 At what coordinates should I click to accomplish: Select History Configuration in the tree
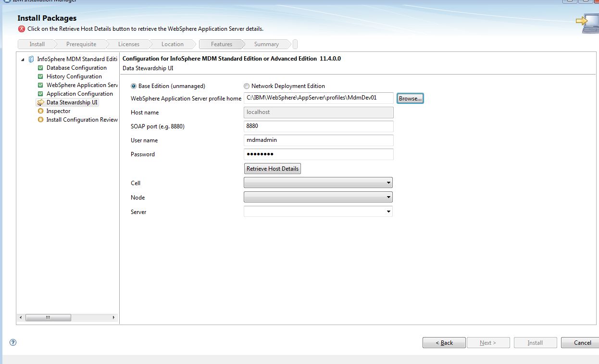pos(74,76)
